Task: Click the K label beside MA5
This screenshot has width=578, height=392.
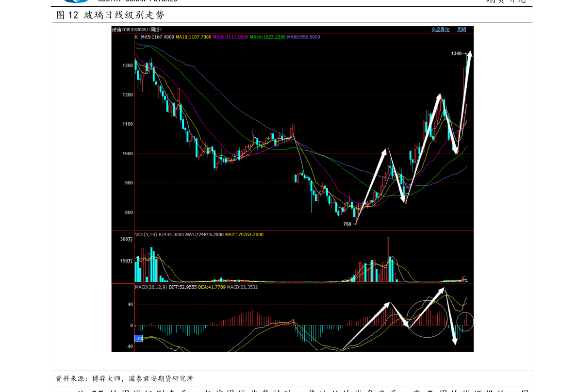Action: click(136, 37)
